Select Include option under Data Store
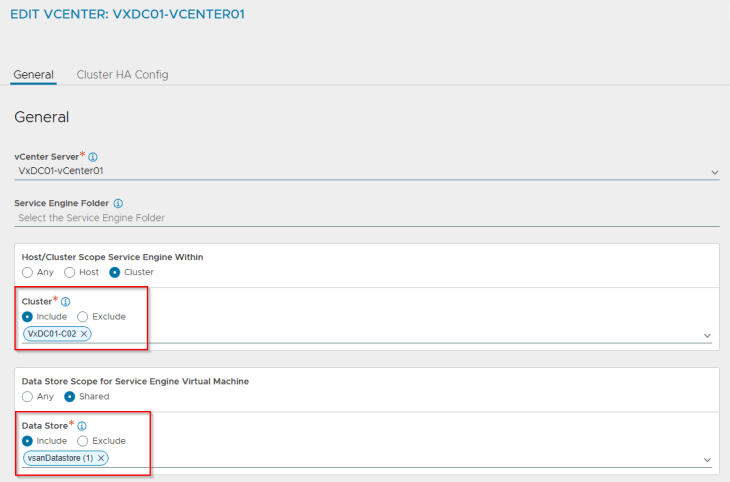 [x=27, y=440]
